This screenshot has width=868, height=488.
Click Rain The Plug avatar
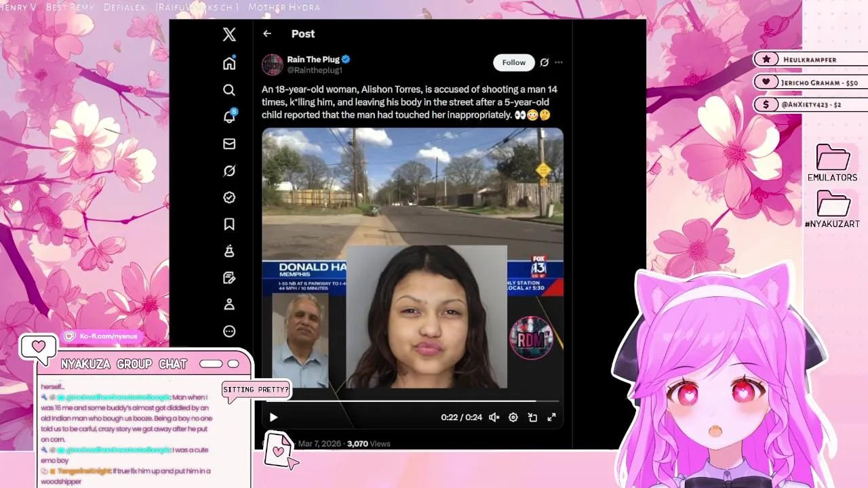[x=273, y=64]
